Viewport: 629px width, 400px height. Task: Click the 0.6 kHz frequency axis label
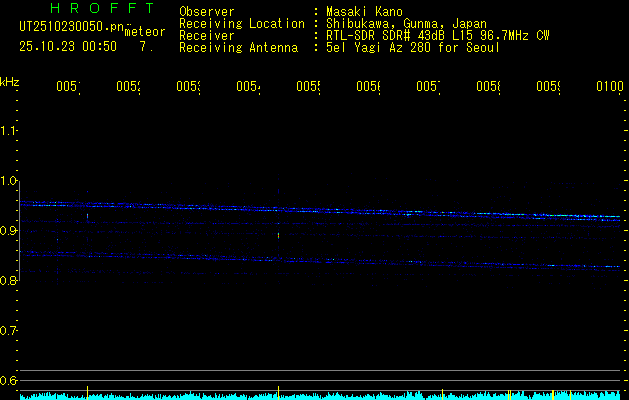[8, 380]
